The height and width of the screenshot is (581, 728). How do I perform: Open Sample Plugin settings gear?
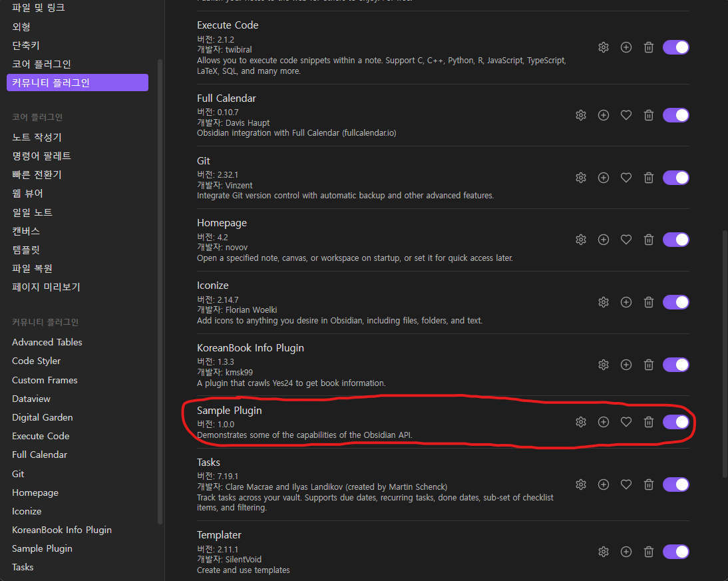click(x=581, y=422)
